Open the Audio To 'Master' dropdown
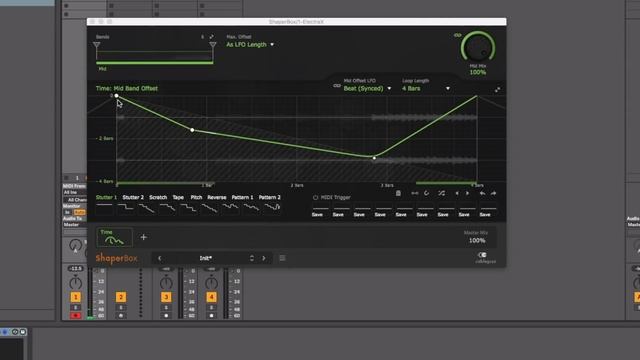Image resolution: width=640 pixels, height=360 pixels. [x=75, y=225]
